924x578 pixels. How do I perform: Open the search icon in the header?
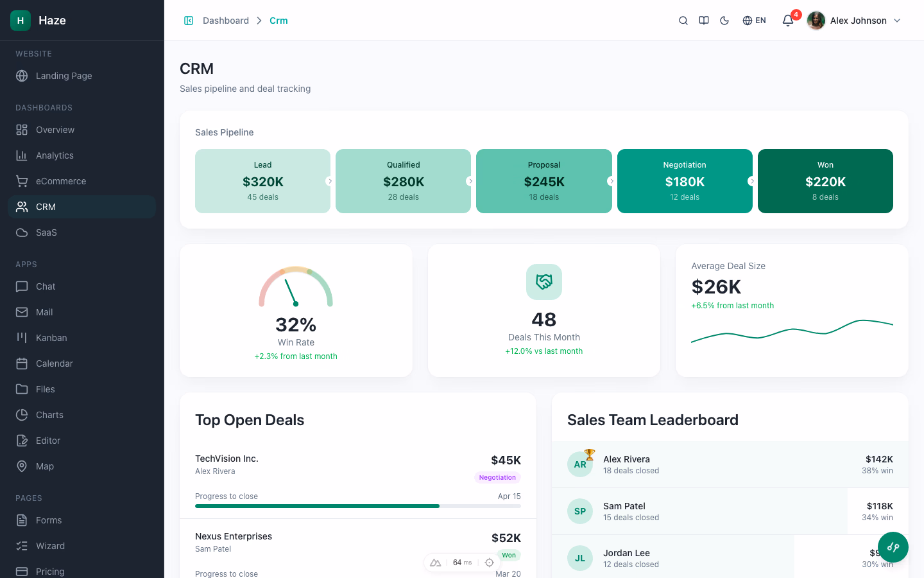coord(683,21)
